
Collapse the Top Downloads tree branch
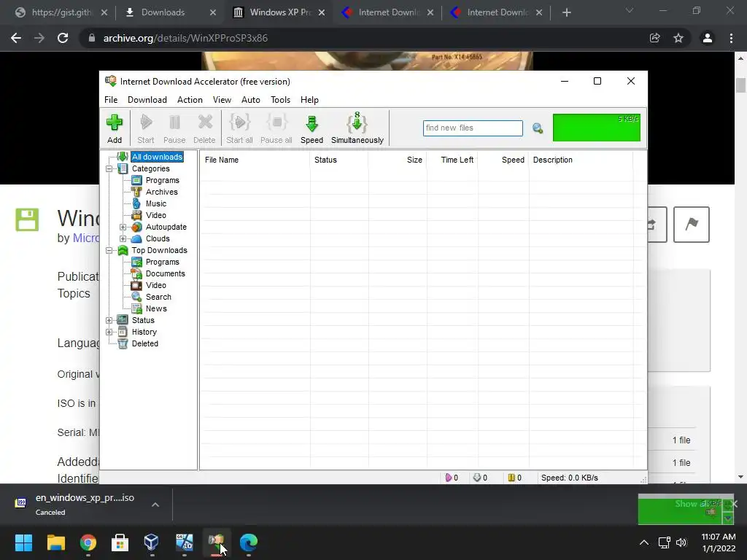click(109, 251)
